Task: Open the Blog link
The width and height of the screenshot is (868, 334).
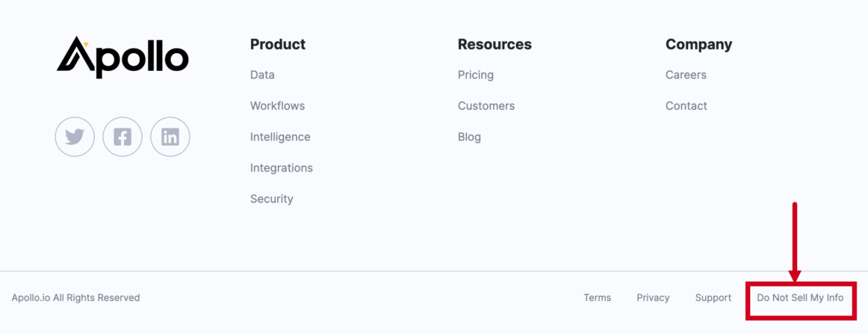Action: [x=469, y=137]
